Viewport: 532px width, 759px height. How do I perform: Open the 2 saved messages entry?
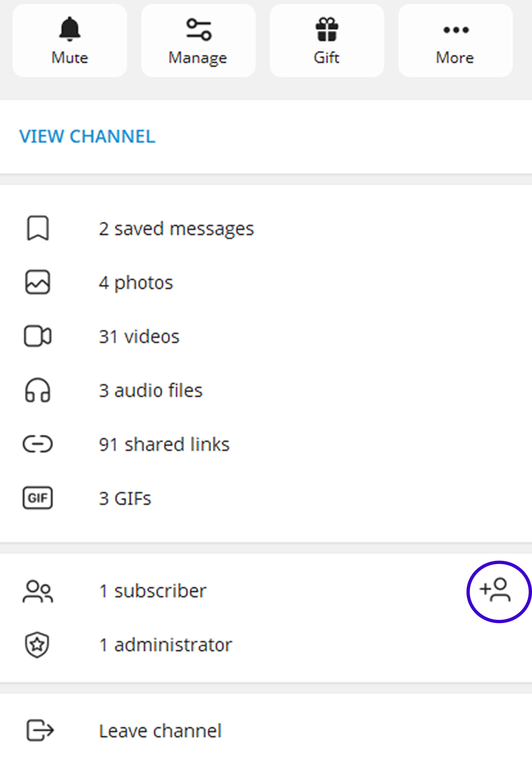(x=176, y=229)
